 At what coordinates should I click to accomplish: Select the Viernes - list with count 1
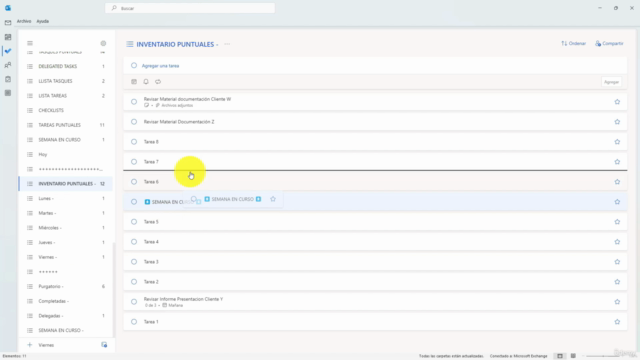[66, 257]
